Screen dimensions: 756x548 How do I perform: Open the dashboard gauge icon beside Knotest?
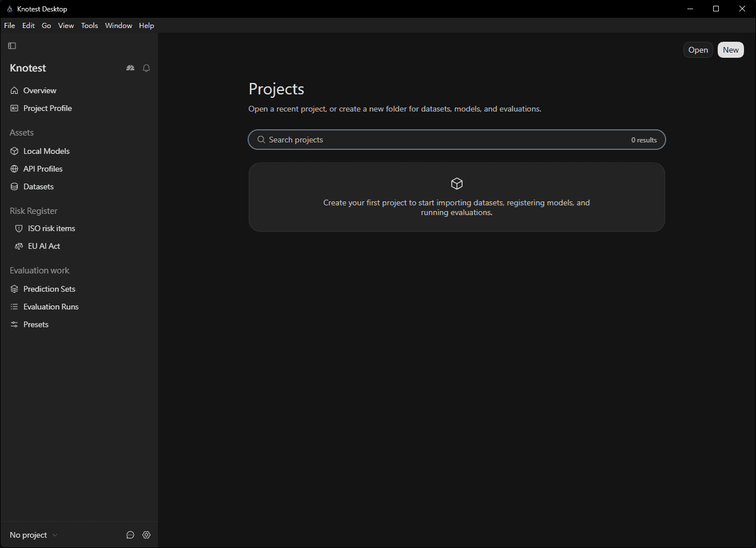click(130, 68)
